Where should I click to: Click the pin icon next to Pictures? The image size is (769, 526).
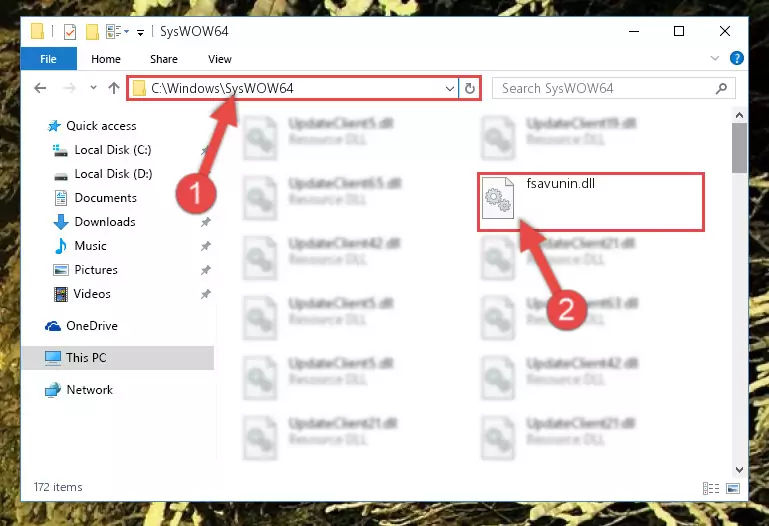[x=205, y=270]
